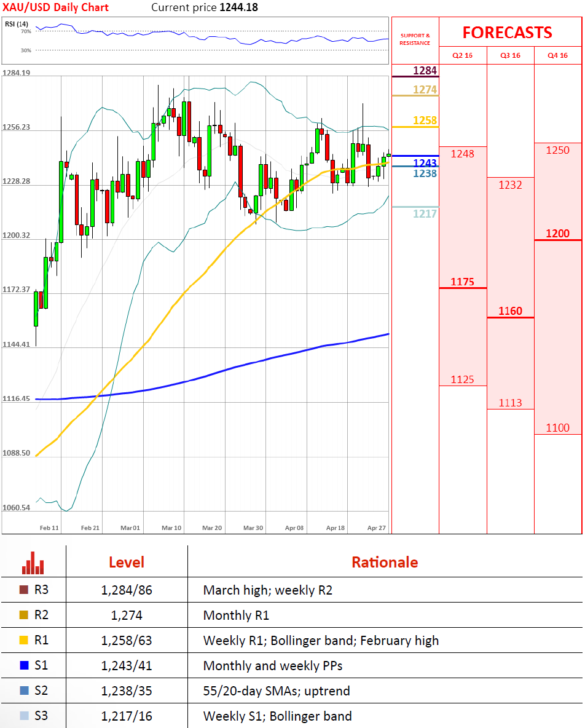This screenshot has height=728, width=585.
Task: Click the R3 dark red color swatch
Action: pyautogui.click(x=24, y=590)
